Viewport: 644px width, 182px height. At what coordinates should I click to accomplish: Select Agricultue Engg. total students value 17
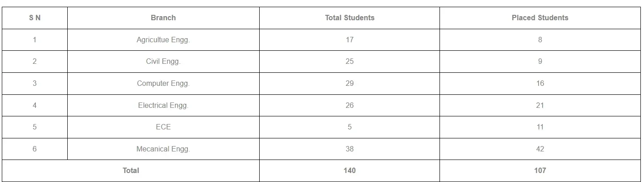coord(349,40)
